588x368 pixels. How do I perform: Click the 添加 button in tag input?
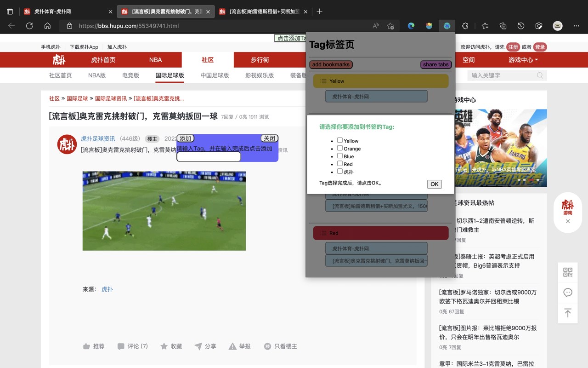(x=185, y=138)
